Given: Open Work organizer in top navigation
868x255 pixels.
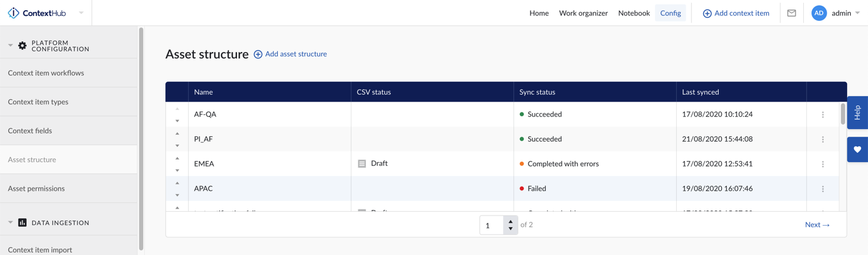Looking at the screenshot, I should [x=583, y=13].
